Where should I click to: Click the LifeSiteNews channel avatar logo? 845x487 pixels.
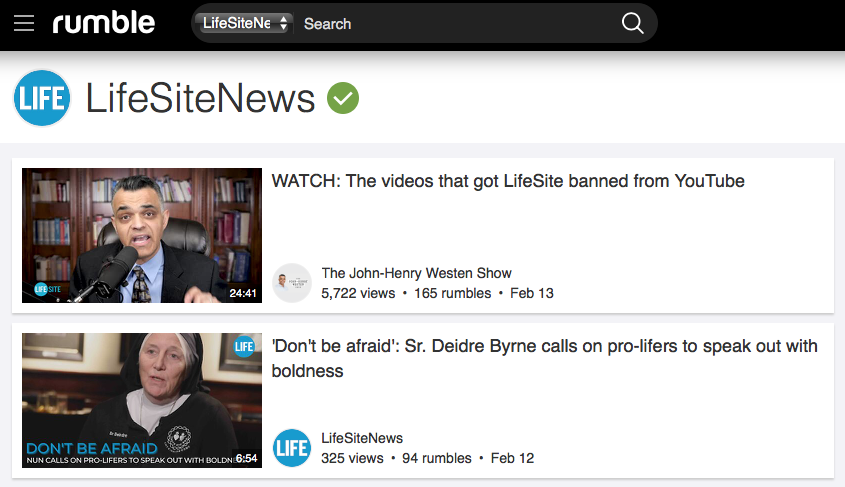tap(42, 98)
